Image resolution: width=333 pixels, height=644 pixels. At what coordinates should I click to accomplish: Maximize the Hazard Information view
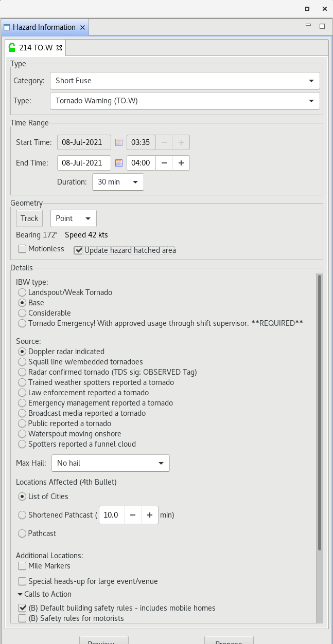pos(322,26)
